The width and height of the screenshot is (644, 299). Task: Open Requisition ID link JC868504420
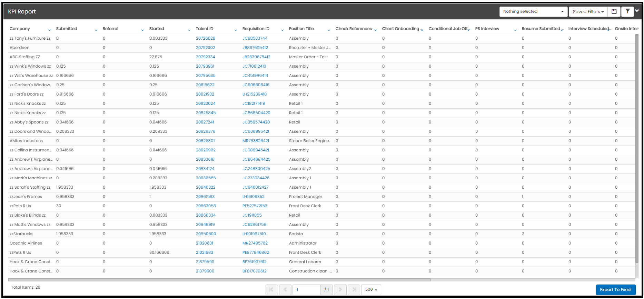pyautogui.click(x=256, y=113)
